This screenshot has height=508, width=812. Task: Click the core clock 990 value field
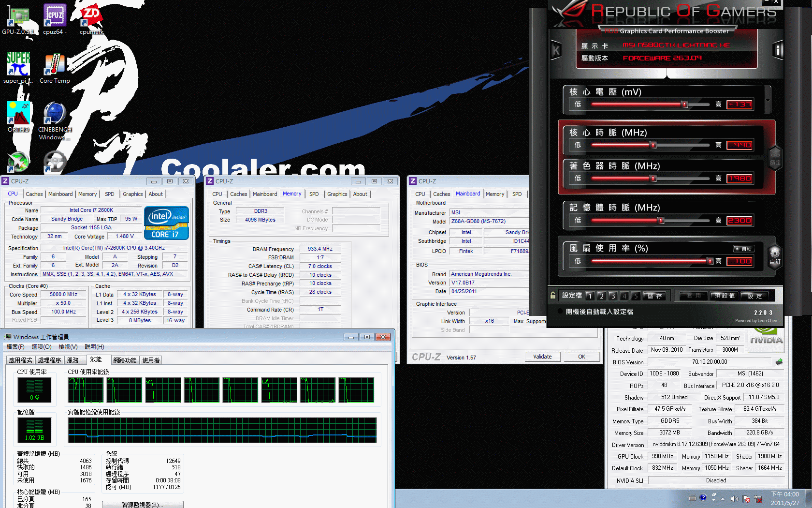[x=739, y=145]
